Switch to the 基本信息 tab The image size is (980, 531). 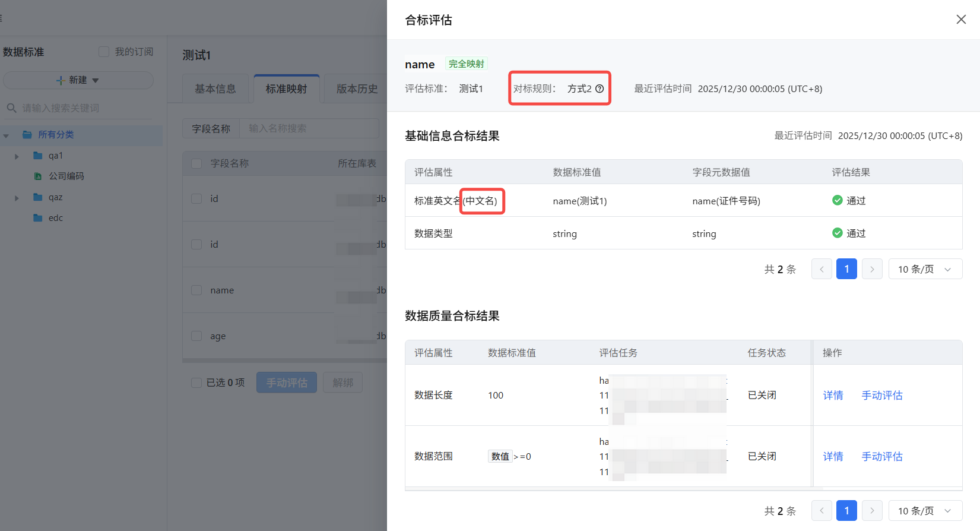(x=215, y=89)
